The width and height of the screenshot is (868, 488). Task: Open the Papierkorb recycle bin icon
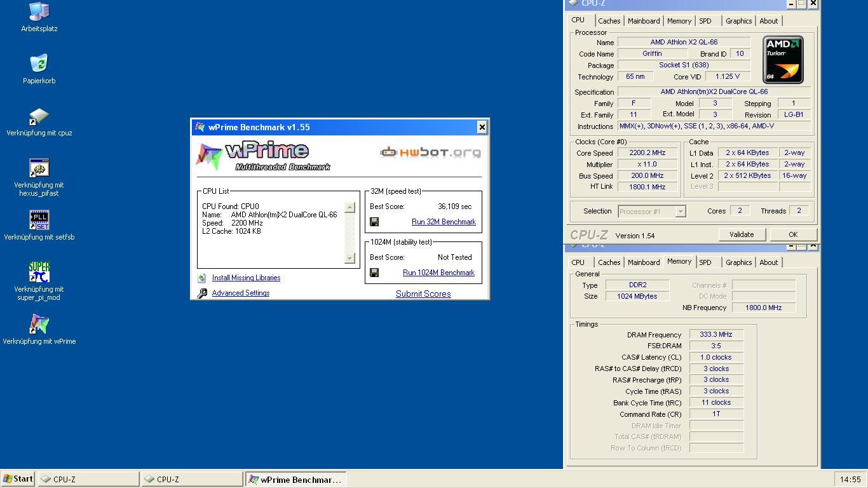point(39,63)
